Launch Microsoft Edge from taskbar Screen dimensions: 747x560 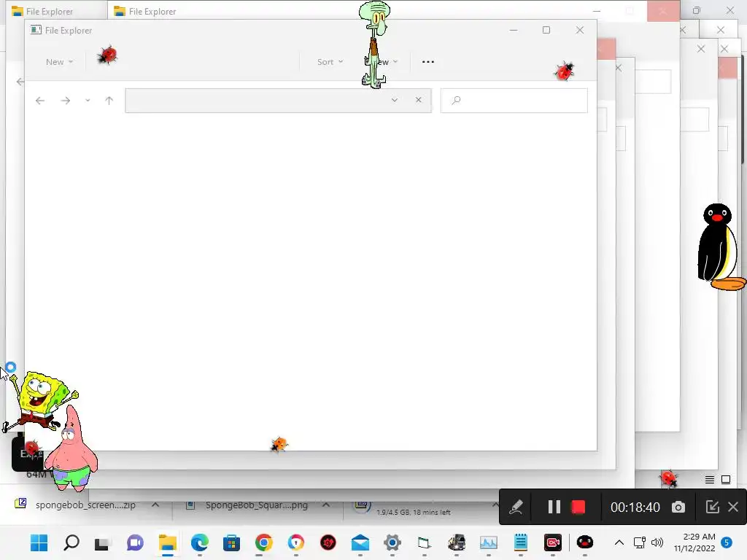click(x=200, y=542)
